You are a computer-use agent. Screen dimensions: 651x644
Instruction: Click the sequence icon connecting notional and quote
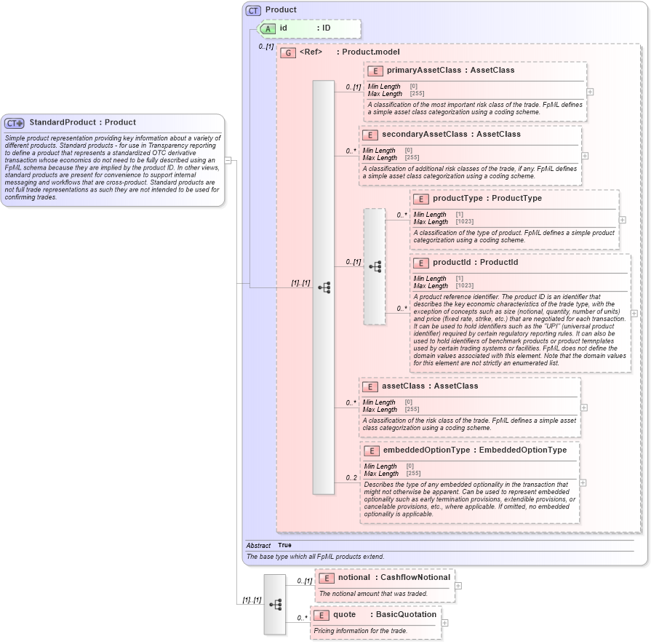(275, 605)
